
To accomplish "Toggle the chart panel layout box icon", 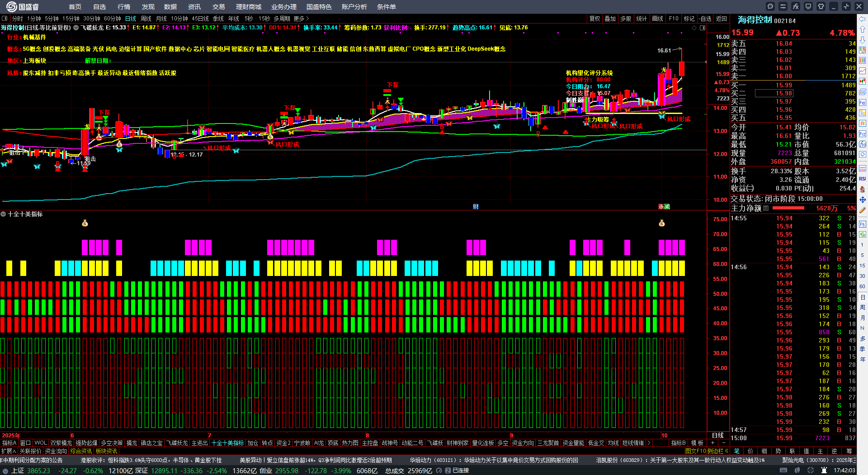I will (x=5, y=19).
